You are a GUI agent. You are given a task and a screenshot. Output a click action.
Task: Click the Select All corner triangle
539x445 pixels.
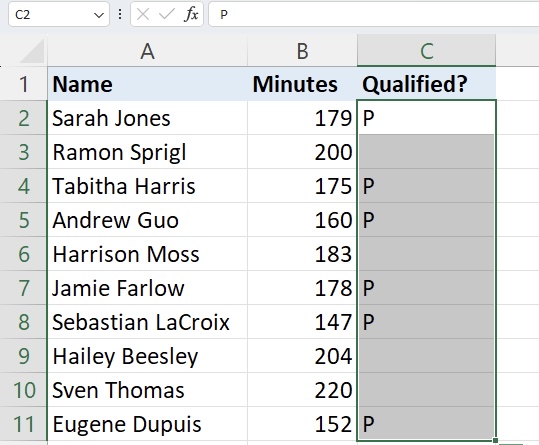click(32, 51)
